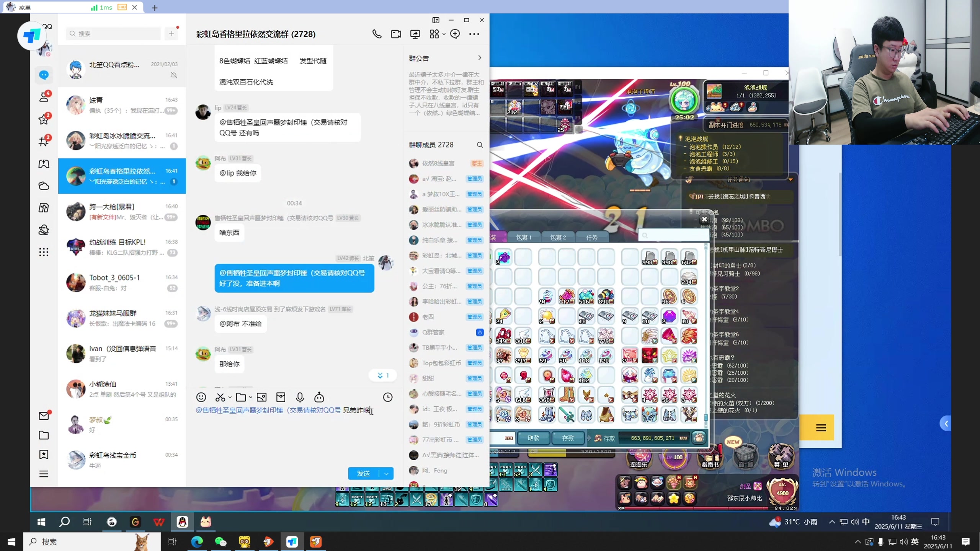Click the red envelope icon in toolbar
Viewport: 980px width, 551px height.
(281, 397)
